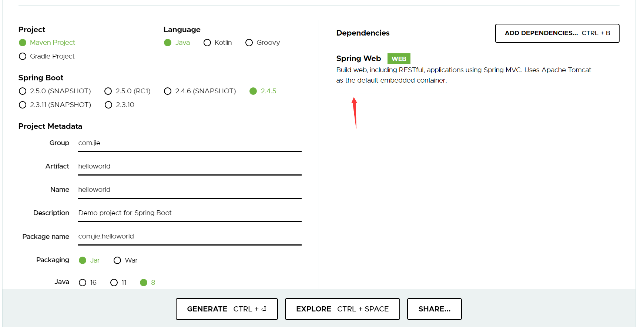The width and height of the screenshot is (644, 327).
Task: Click the Generate project button
Action: tap(227, 309)
